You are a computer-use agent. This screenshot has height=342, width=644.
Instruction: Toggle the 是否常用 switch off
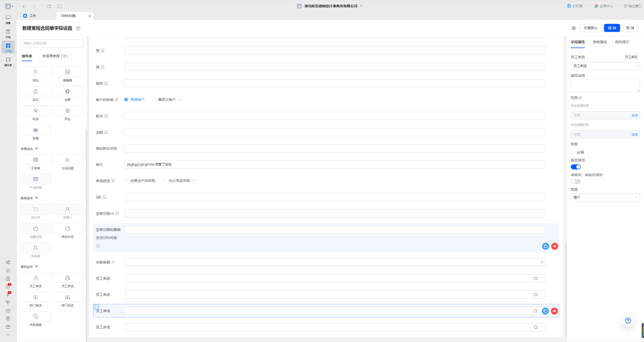tap(576, 166)
